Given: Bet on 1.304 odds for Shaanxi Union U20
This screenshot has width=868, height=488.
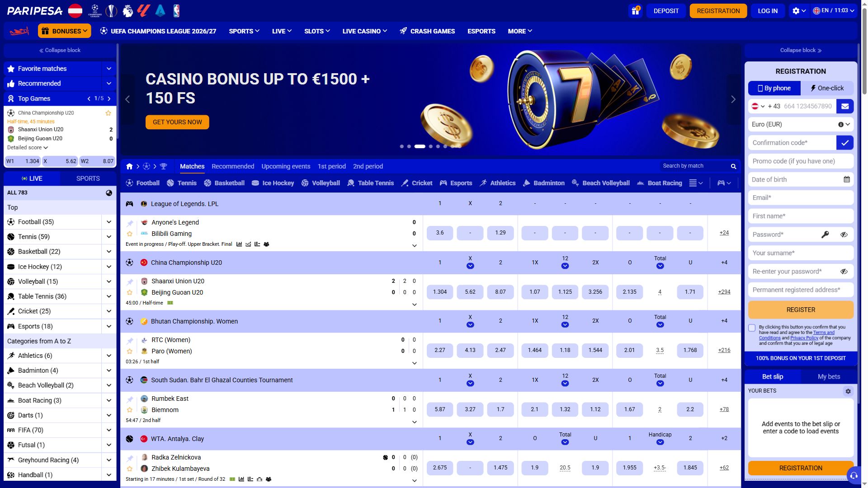Looking at the screenshot, I should (x=440, y=292).
